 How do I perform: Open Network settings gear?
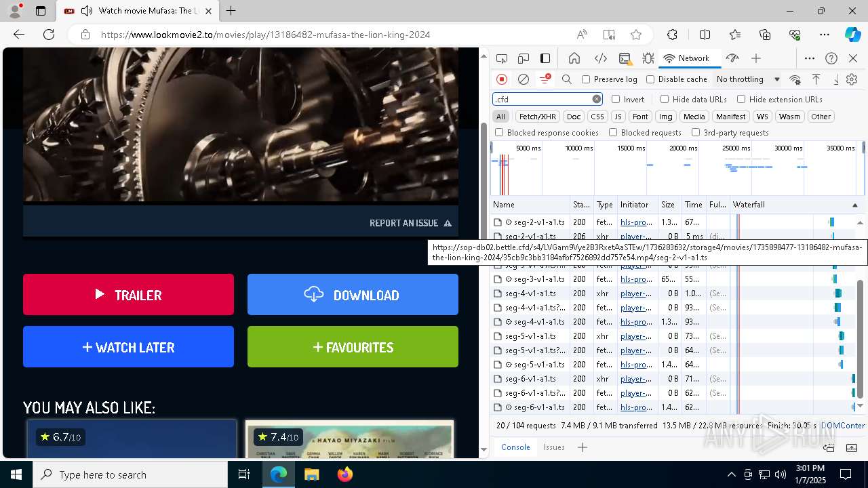coord(852,79)
